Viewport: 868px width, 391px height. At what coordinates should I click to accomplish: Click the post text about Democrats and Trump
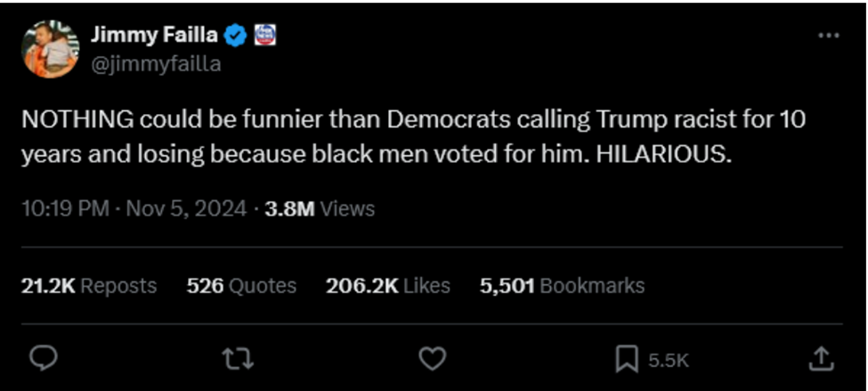click(x=413, y=135)
